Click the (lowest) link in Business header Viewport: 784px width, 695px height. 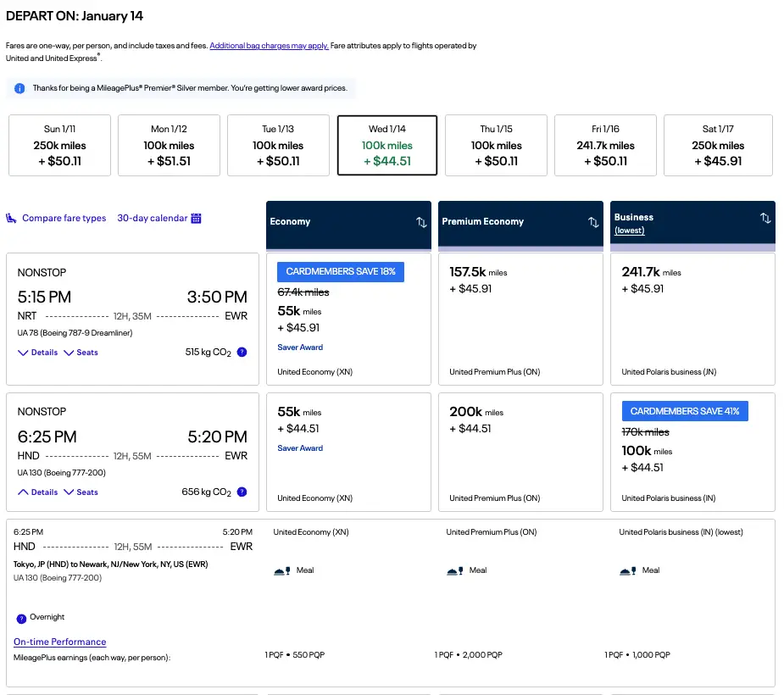630,231
